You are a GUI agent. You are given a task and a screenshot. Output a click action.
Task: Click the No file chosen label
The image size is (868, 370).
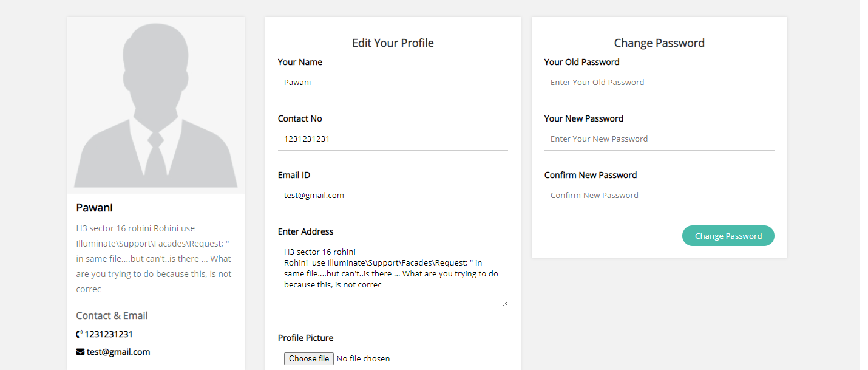363,359
